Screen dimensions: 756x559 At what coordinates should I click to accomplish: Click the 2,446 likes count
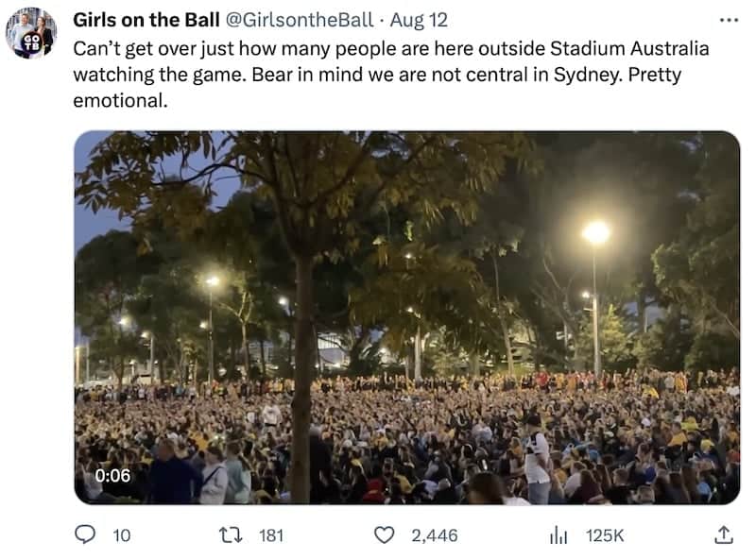click(x=434, y=535)
